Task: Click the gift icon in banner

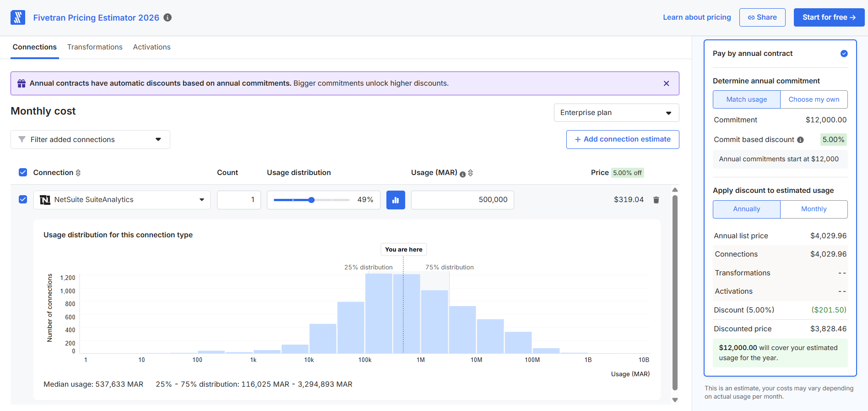Action: [x=22, y=83]
